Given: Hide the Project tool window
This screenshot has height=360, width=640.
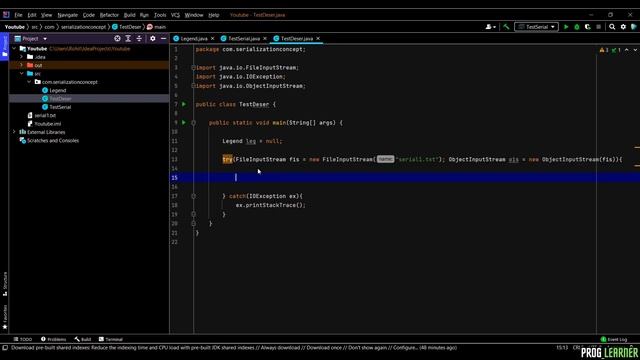Looking at the screenshot, I should coord(163,38).
